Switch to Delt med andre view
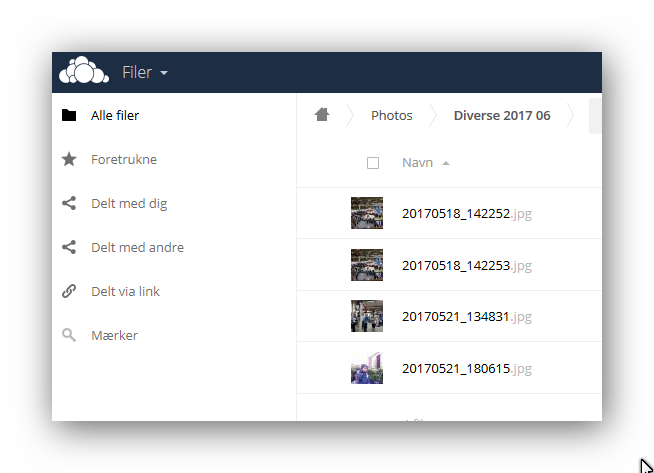Viewport: 654px width, 473px height. click(x=138, y=247)
